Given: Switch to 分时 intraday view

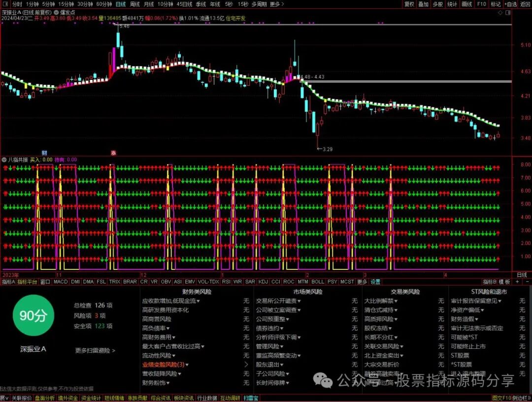Looking at the screenshot, I should [17, 4].
